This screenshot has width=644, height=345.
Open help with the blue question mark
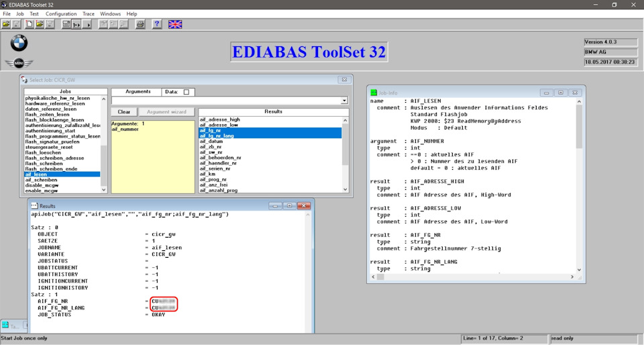coord(156,24)
